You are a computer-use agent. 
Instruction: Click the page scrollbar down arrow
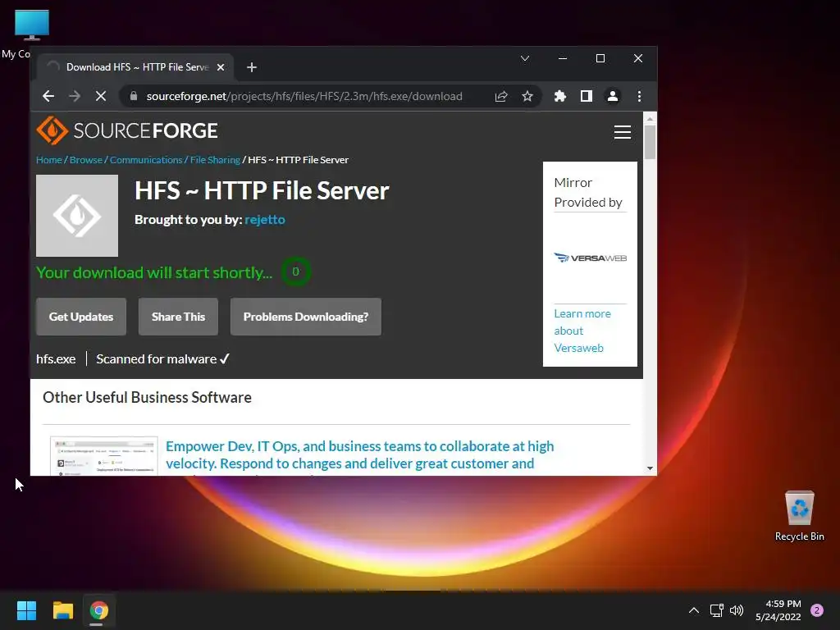650,468
